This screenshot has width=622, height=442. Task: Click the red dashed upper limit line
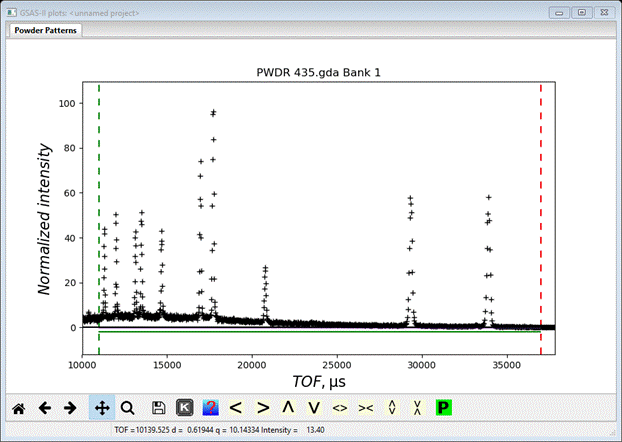541,200
